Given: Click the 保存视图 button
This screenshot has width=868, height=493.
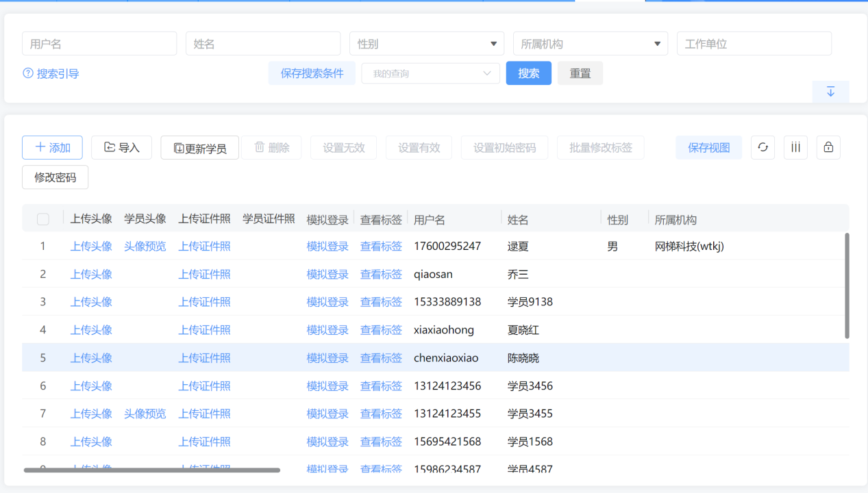Looking at the screenshot, I should (709, 147).
